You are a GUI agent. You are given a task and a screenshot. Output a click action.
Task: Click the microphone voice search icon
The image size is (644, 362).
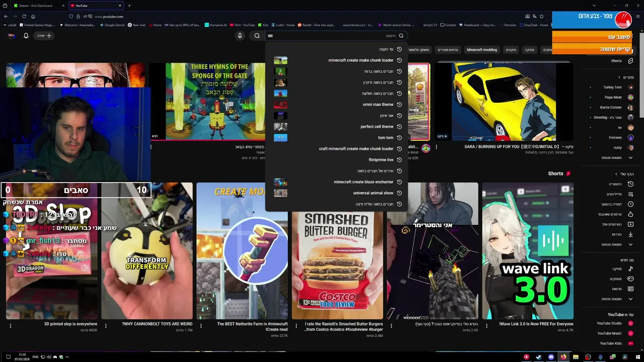tap(240, 36)
